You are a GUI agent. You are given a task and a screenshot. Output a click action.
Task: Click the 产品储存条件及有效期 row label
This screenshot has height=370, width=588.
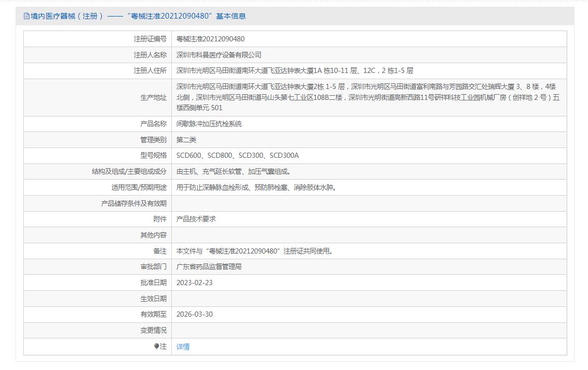tap(134, 203)
